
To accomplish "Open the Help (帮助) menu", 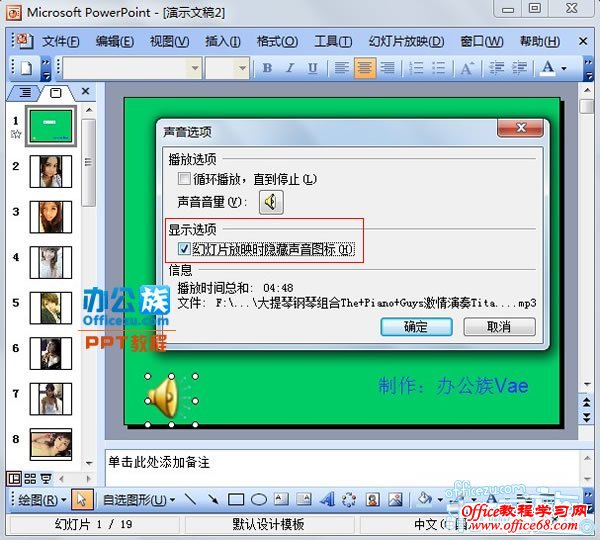I will [x=540, y=41].
